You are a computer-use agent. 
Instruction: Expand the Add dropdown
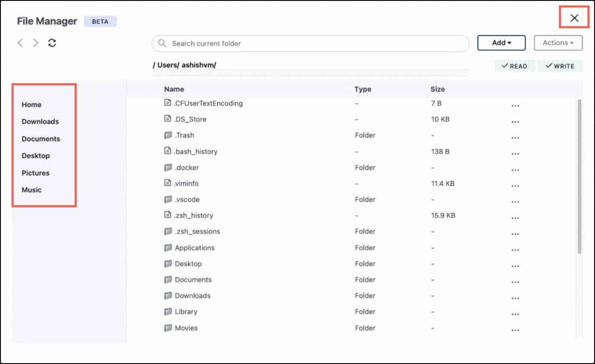click(501, 43)
